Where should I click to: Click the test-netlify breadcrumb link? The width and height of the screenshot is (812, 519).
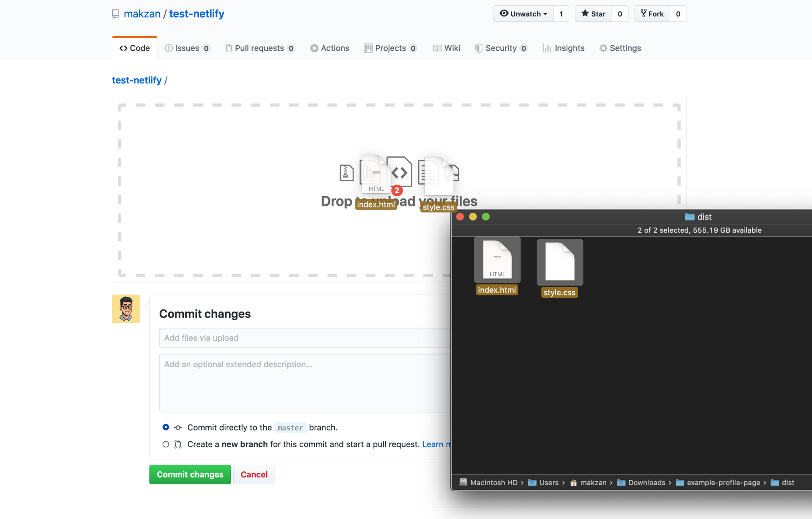tap(137, 80)
